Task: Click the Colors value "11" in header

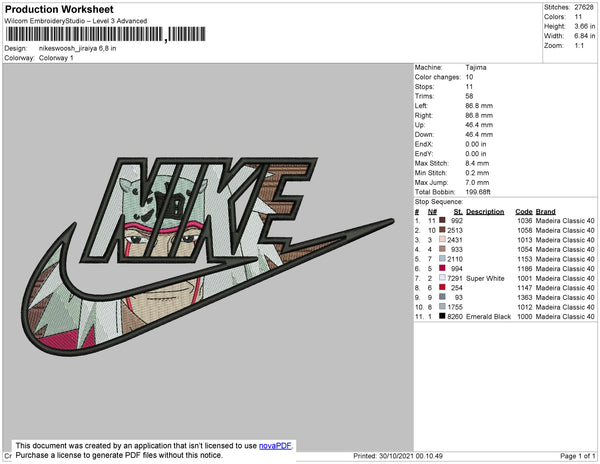Action: 578,17
